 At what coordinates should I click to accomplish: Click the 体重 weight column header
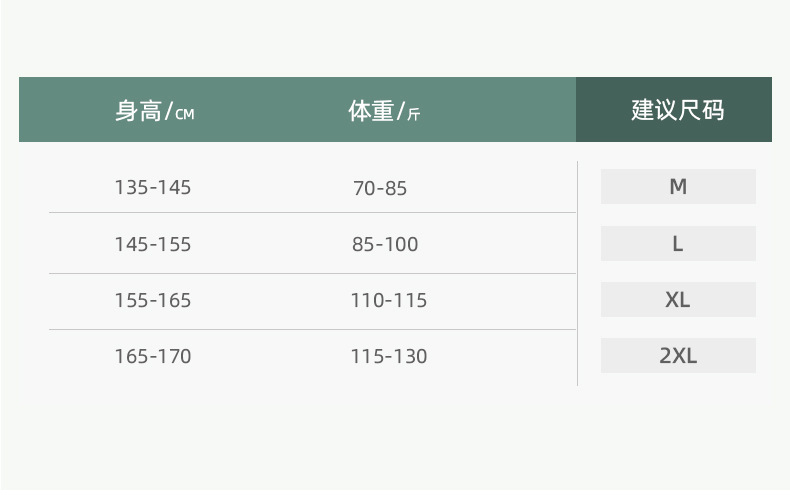tap(371, 111)
